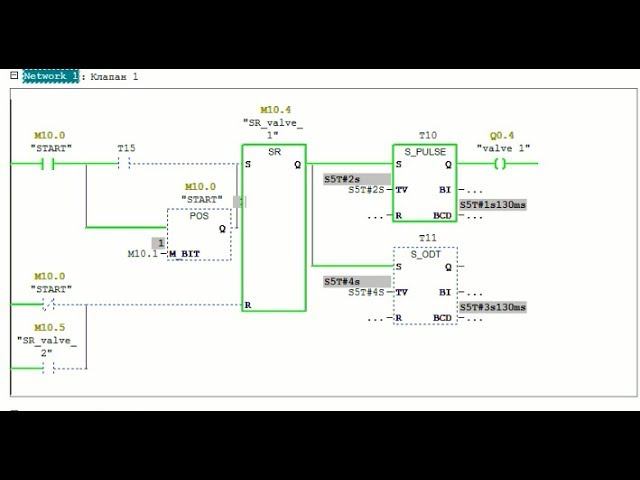Click the M10.4 address above the SR block
640x480 pixels.
(276, 110)
